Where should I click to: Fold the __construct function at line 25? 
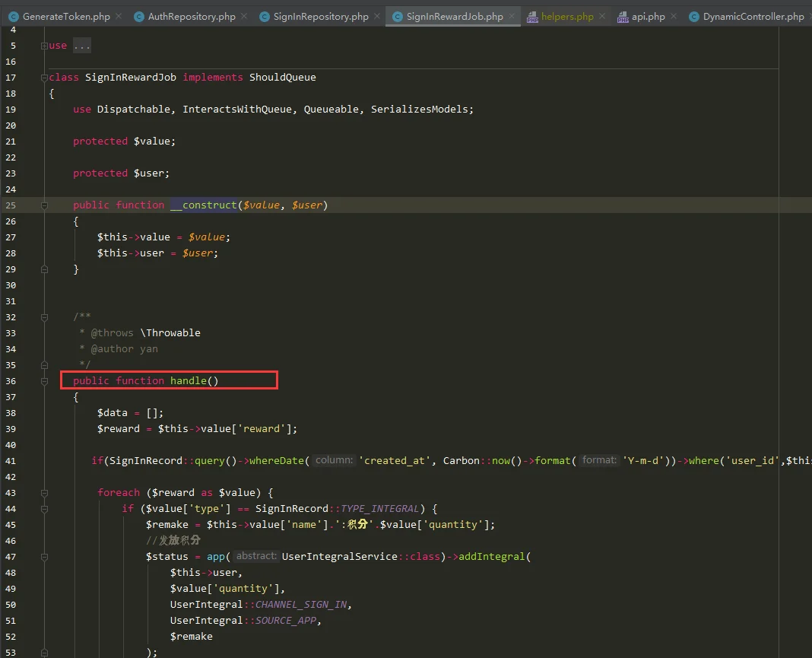pos(44,205)
